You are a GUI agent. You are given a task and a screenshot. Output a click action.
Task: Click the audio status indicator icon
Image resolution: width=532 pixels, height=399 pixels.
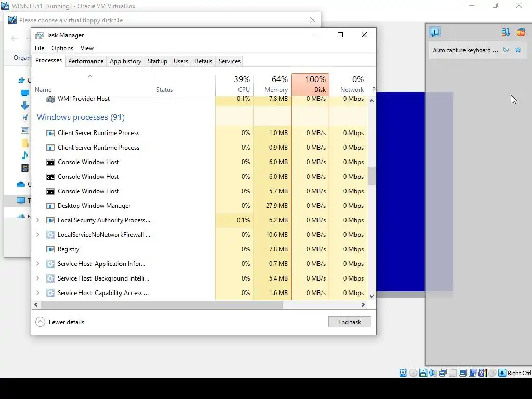[433, 373]
